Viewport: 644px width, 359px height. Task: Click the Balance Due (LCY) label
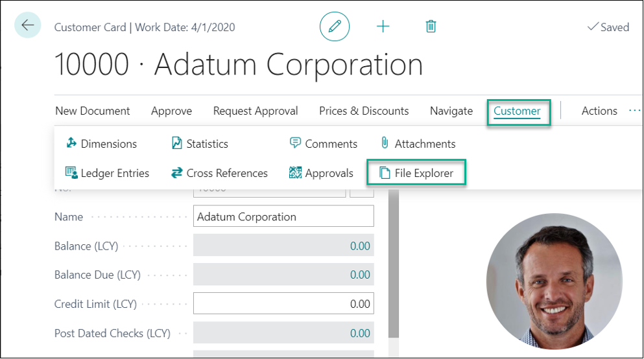point(97,275)
